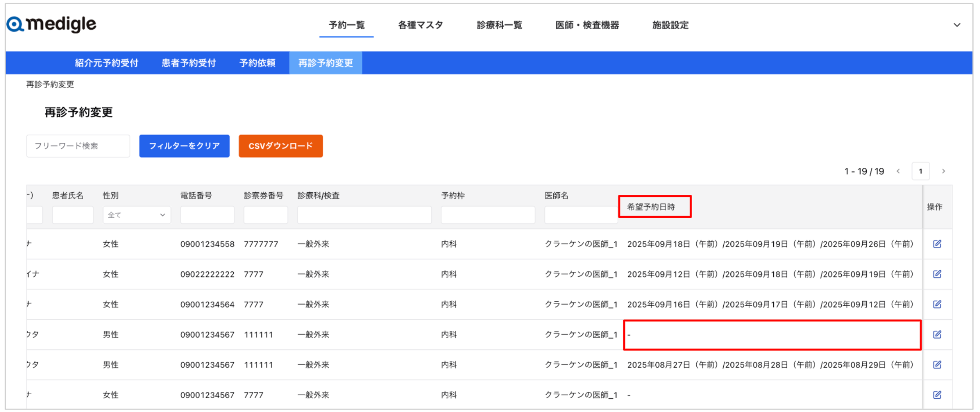This screenshot has width=980, height=412.
Task: Go to previous page arrow
Action: [898, 171]
